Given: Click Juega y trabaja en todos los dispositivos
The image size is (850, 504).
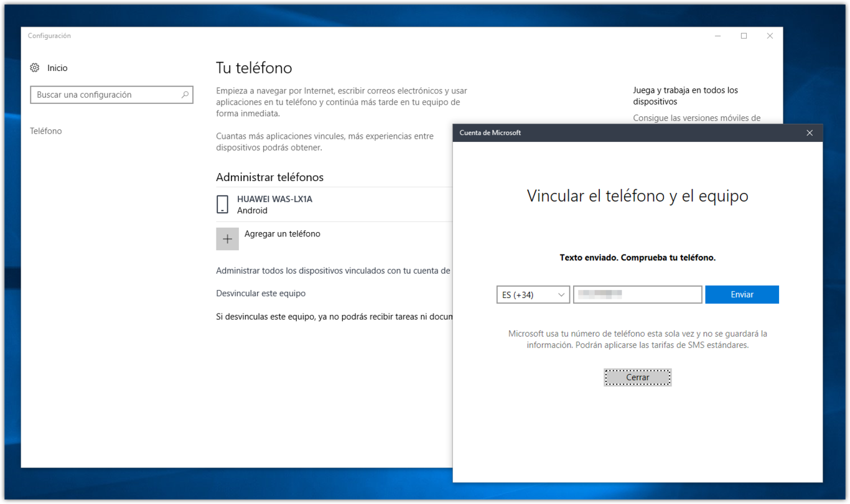Looking at the screenshot, I should click(686, 96).
